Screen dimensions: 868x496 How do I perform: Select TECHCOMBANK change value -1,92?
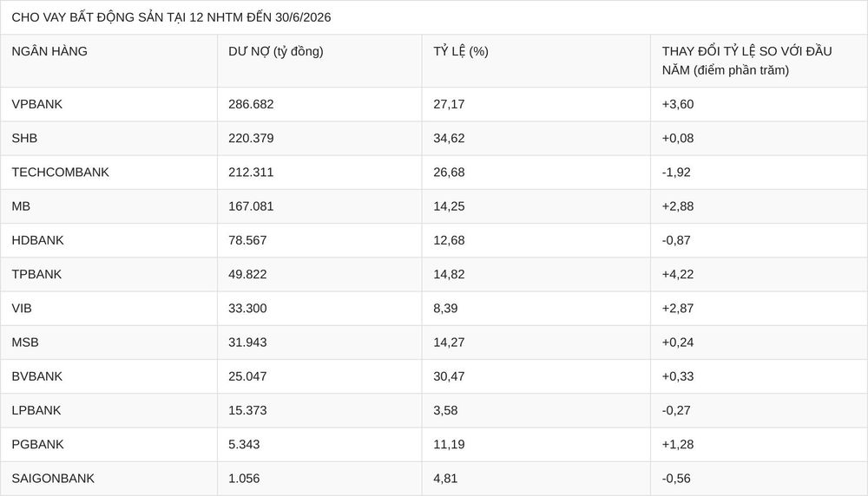676,172
